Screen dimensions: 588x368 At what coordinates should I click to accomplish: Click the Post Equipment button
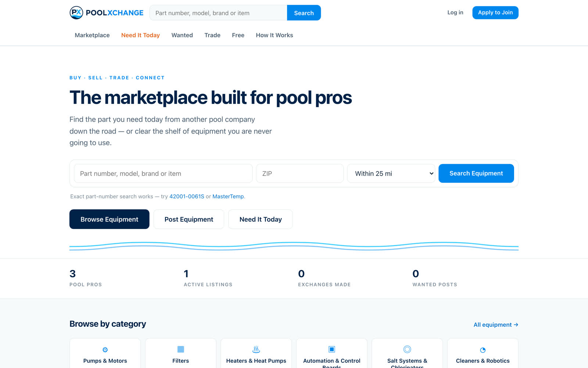pos(189,219)
